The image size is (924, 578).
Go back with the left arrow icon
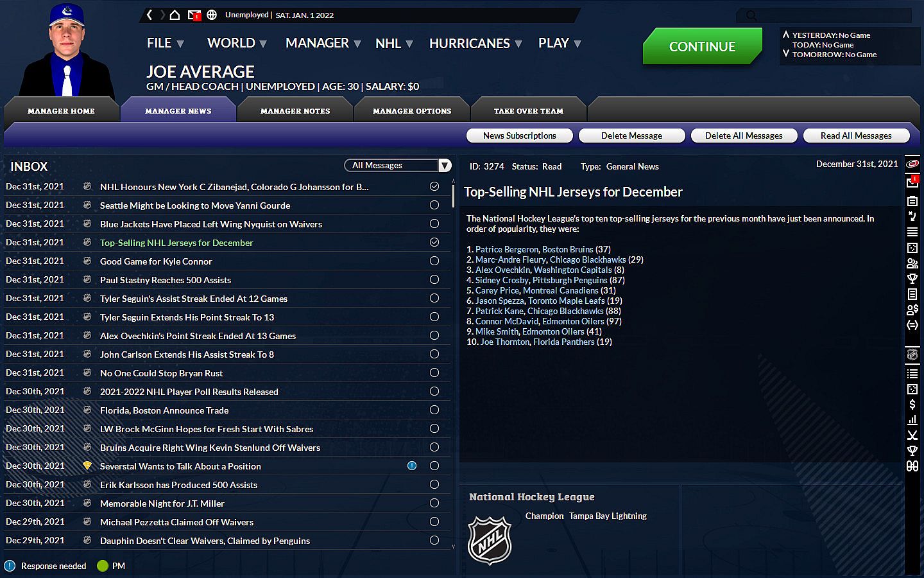[150, 15]
